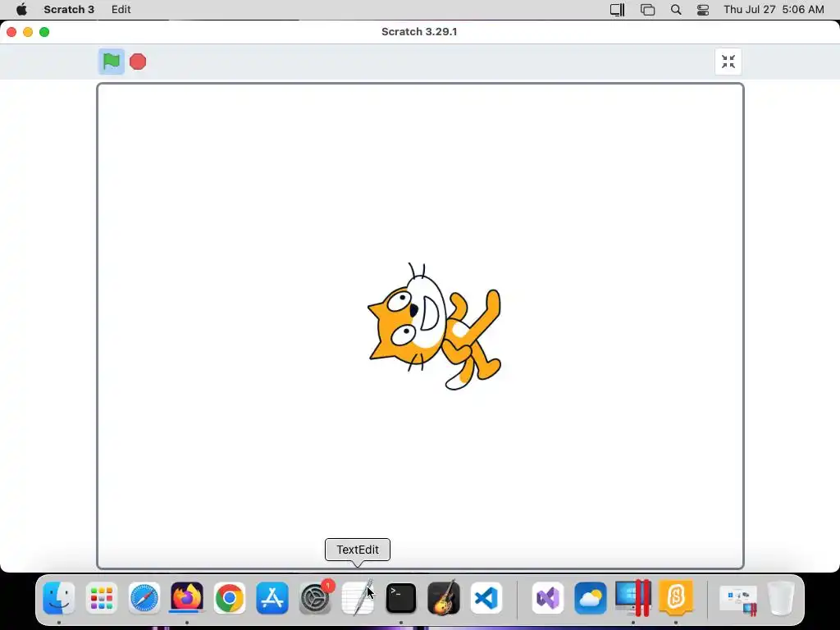Open System Settings from the Dock
This screenshot has height=630, width=840.
[315, 598]
